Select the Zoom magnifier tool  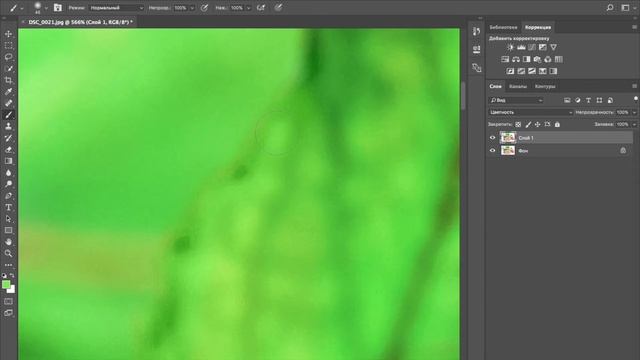8,253
